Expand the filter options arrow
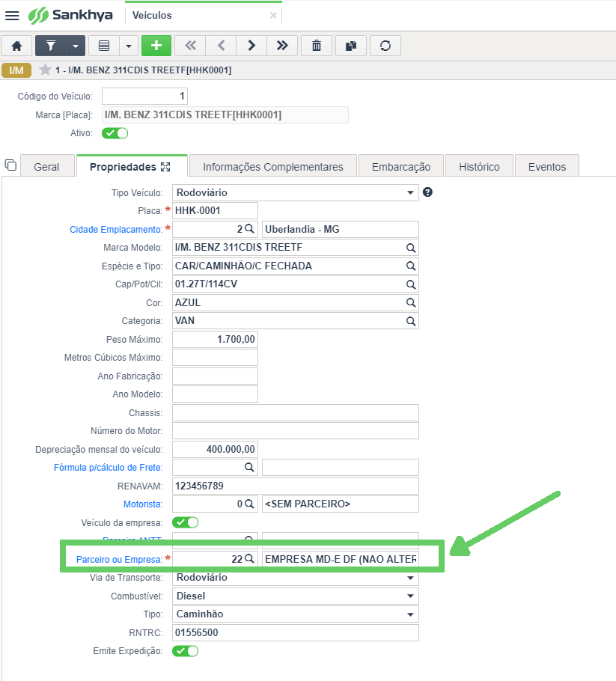 click(x=76, y=46)
